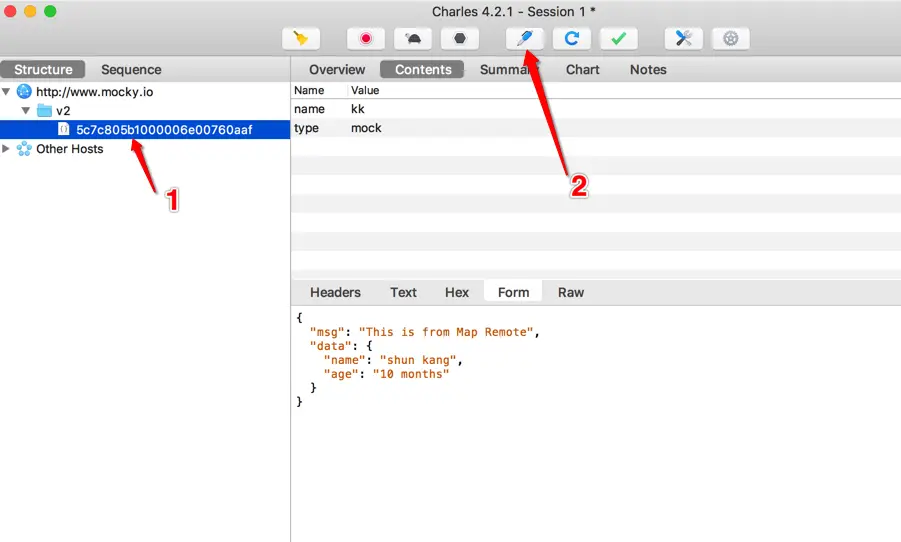Toggle throttling with the turtle icon

click(x=413, y=39)
